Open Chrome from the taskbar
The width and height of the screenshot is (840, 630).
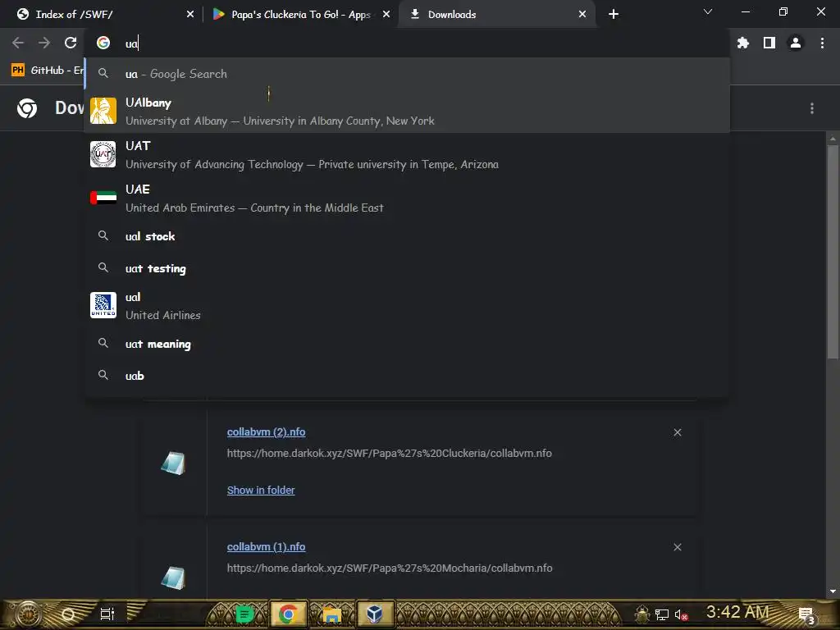tap(288, 614)
